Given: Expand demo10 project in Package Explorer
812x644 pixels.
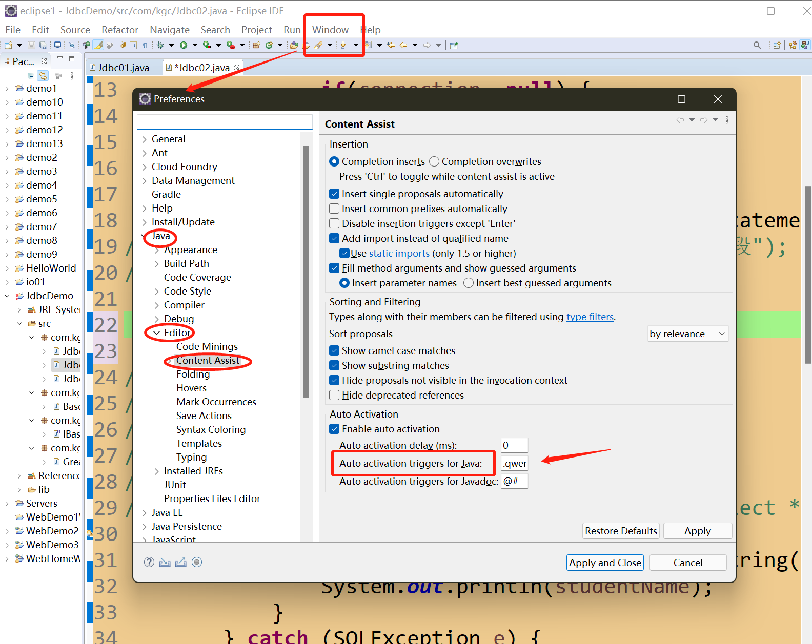Looking at the screenshot, I should tap(7, 102).
